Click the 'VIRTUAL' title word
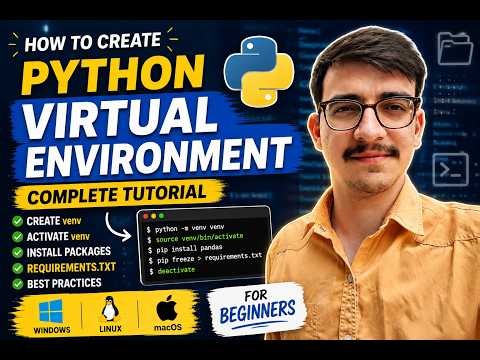 tap(121, 117)
